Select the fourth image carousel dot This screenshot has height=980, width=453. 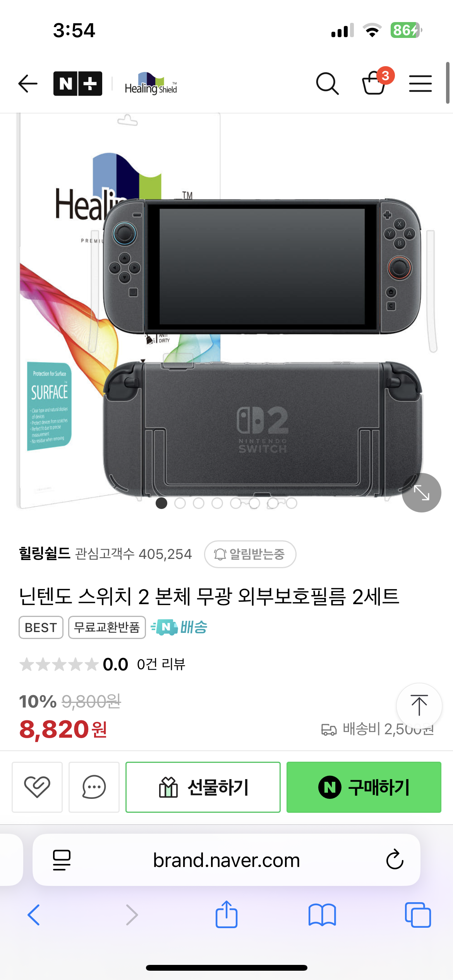click(x=217, y=503)
